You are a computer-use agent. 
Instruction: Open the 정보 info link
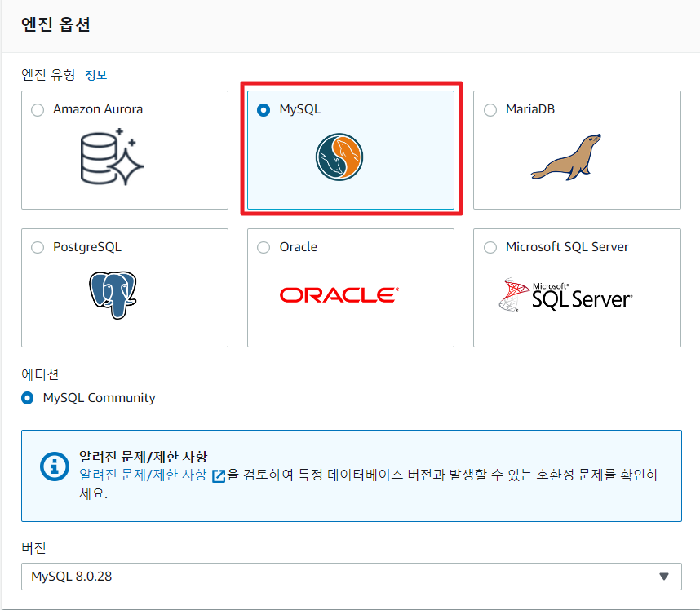coord(96,75)
